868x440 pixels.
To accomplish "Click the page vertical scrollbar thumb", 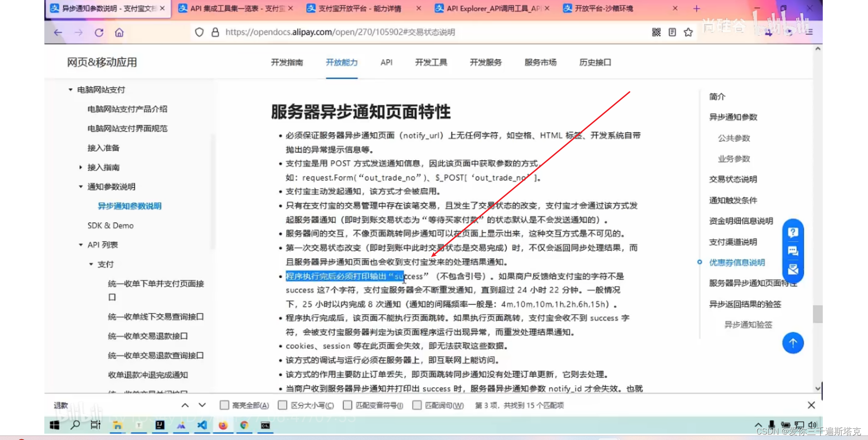I will point(817,314).
